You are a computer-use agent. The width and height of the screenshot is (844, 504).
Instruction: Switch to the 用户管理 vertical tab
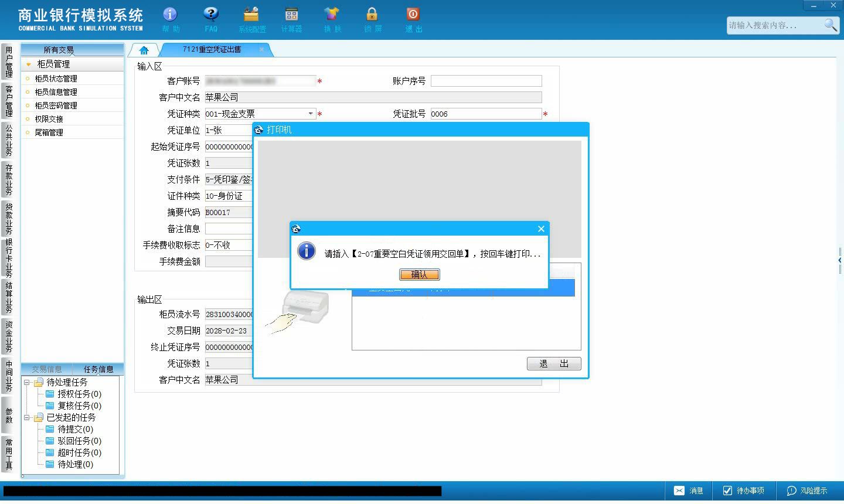coord(9,62)
